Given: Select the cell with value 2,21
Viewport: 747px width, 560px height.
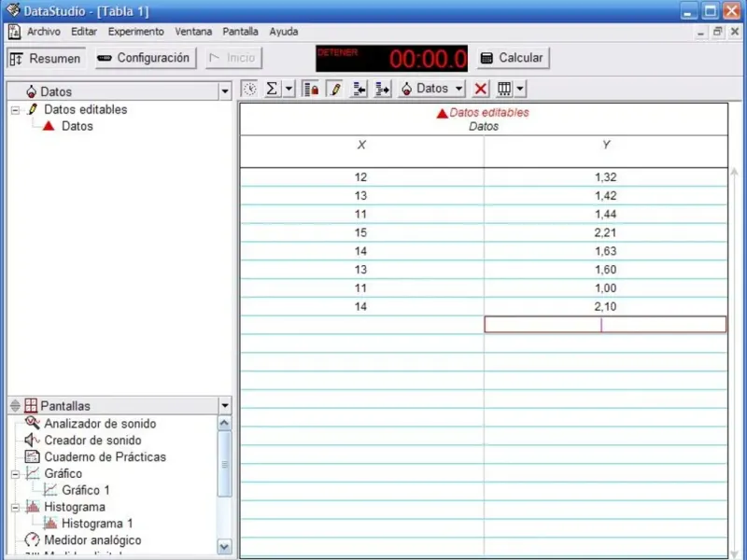Looking at the screenshot, I should 605,232.
